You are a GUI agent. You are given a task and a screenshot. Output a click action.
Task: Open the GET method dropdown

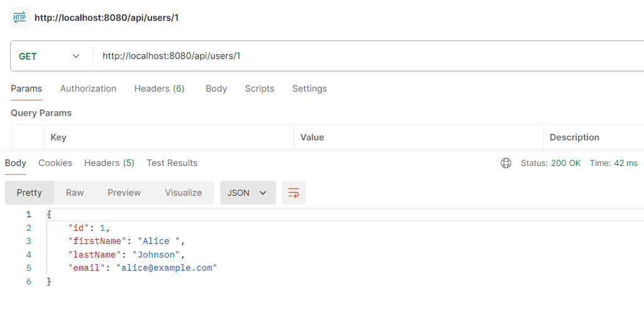[49, 56]
